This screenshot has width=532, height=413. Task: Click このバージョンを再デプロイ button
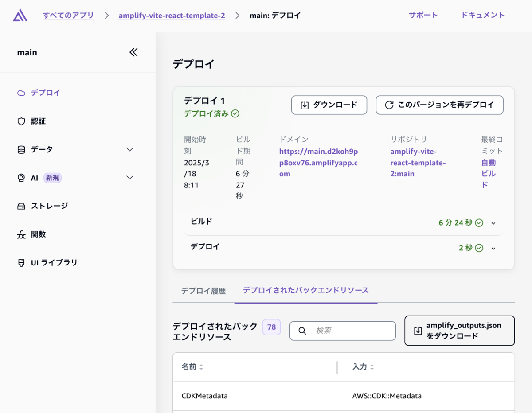pos(439,105)
